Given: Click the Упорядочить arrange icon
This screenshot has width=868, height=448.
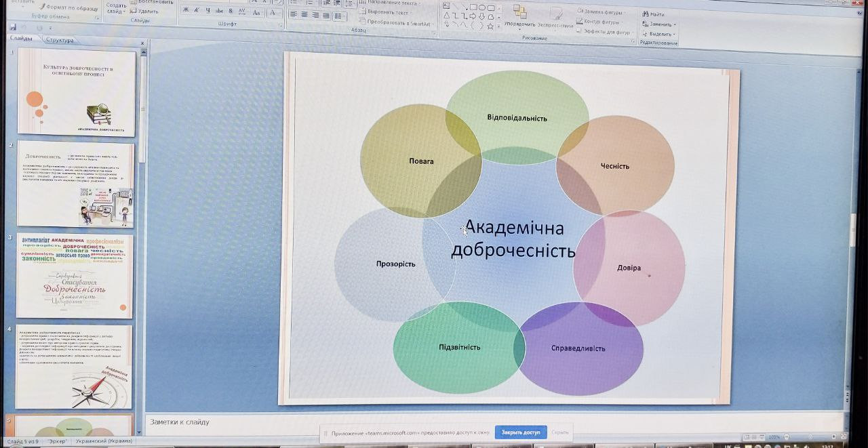Looking at the screenshot, I should pyautogui.click(x=519, y=12).
